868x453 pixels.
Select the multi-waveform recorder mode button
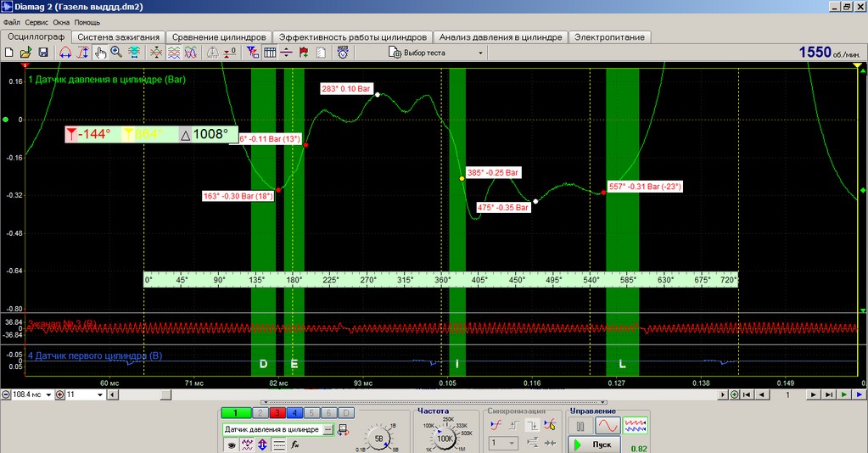point(635,426)
